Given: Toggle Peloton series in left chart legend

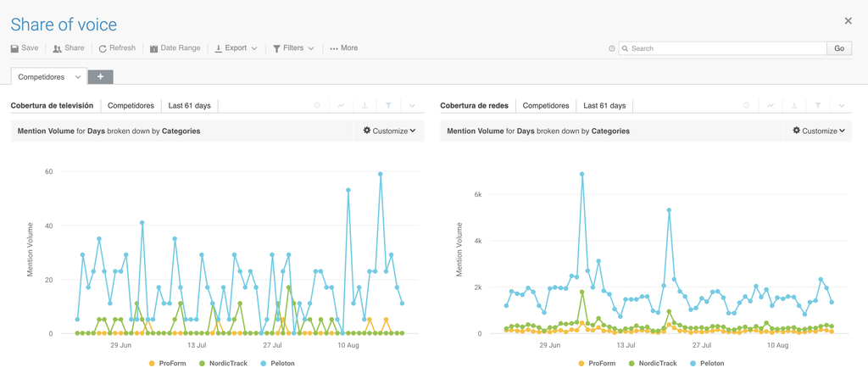Looking at the screenshot, I should tap(282, 364).
